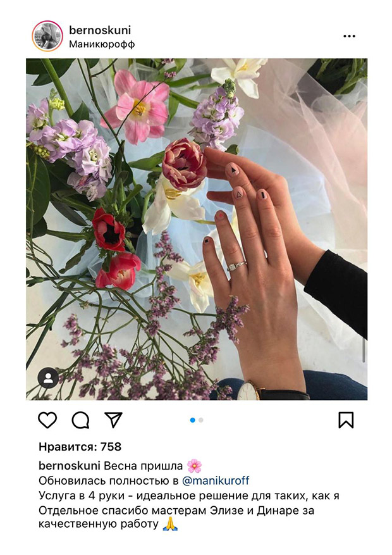Like the post with the heart icon
The height and width of the screenshot is (555, 392).
click(47, 420)
